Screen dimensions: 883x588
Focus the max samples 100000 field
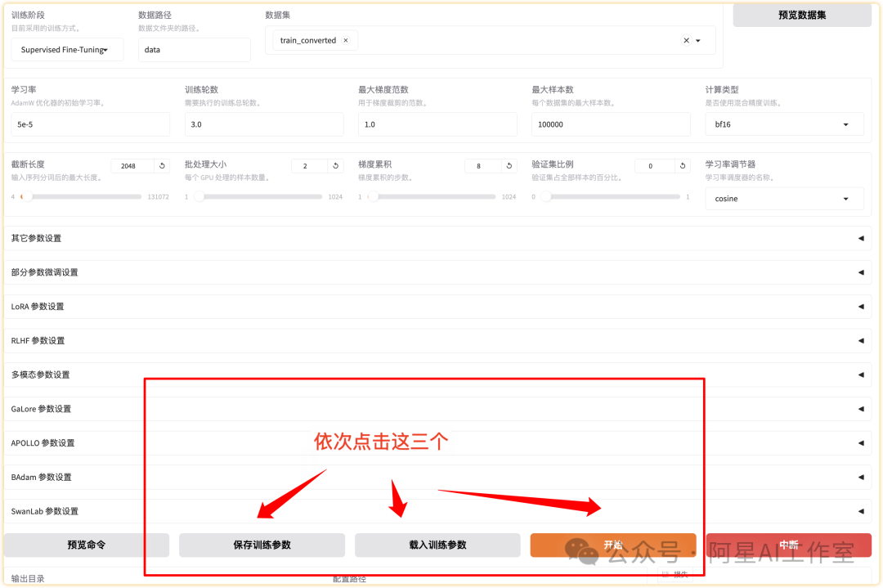pos(611,124)
